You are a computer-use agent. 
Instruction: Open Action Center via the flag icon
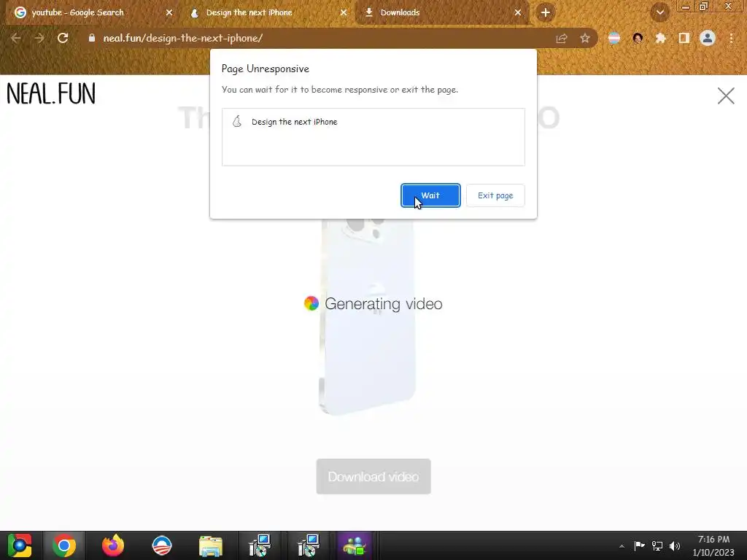click(639, 545)
